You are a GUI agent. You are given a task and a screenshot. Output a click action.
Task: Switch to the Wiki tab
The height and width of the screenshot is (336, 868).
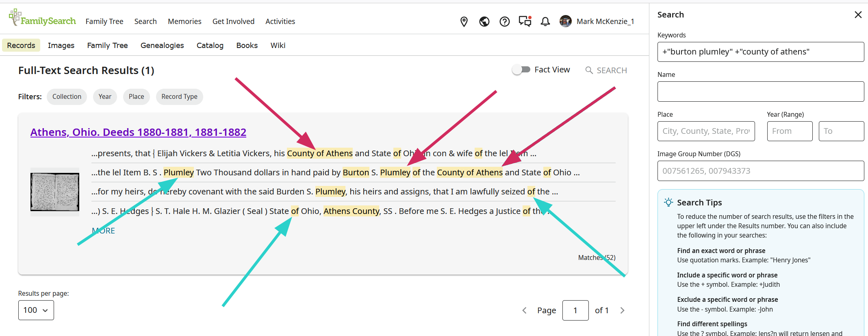click(x=278, y=45)
